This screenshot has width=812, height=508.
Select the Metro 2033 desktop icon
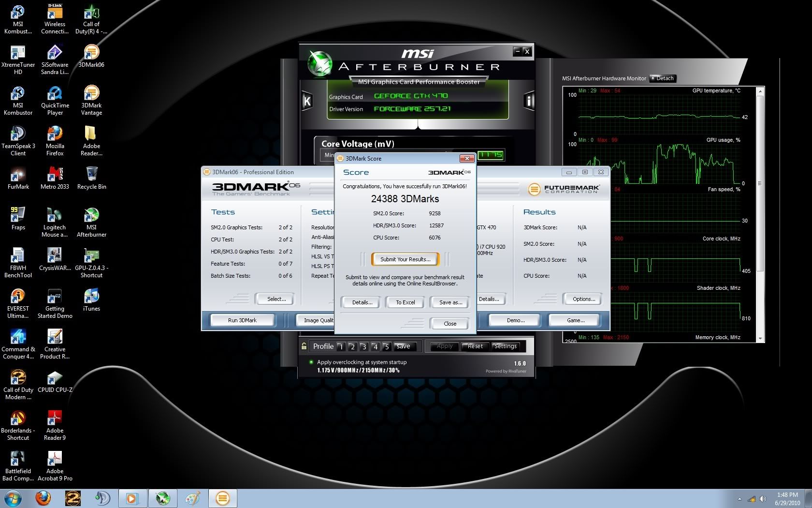pyautogui.click(x=55, y=178)
